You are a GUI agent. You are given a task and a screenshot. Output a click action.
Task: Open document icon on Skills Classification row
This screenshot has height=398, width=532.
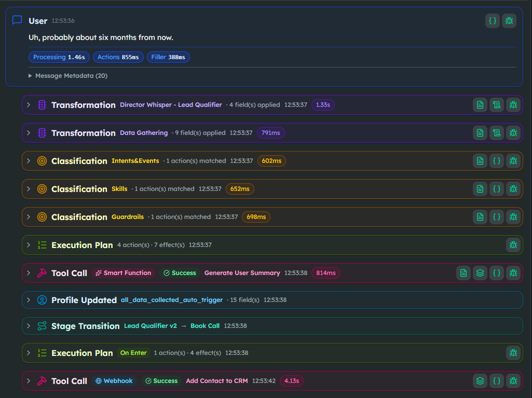(480, 189)
